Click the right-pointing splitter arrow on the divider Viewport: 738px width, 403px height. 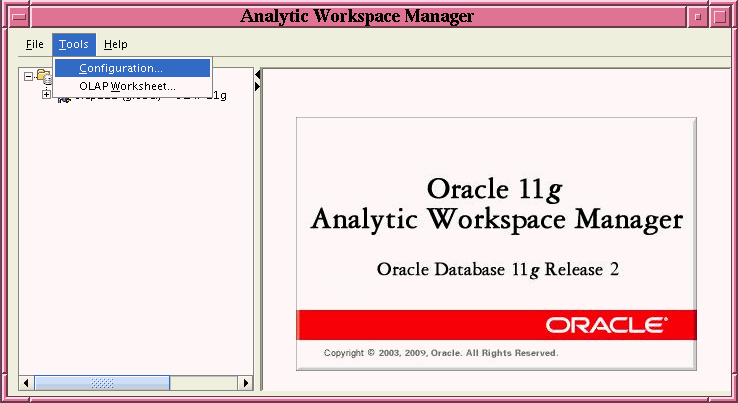click(x=257, y=87)
